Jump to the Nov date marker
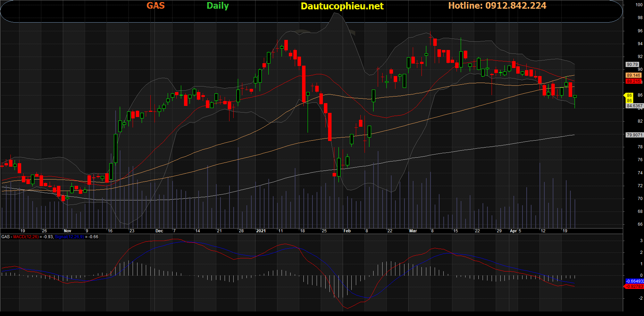The height and width of the screenshot is (316, 644). [67, 231]
